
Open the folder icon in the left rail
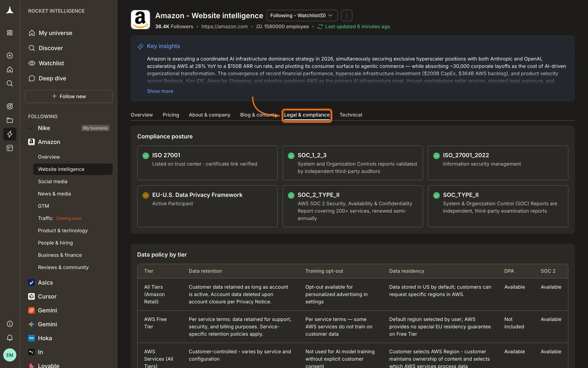[x=10, y=120]
